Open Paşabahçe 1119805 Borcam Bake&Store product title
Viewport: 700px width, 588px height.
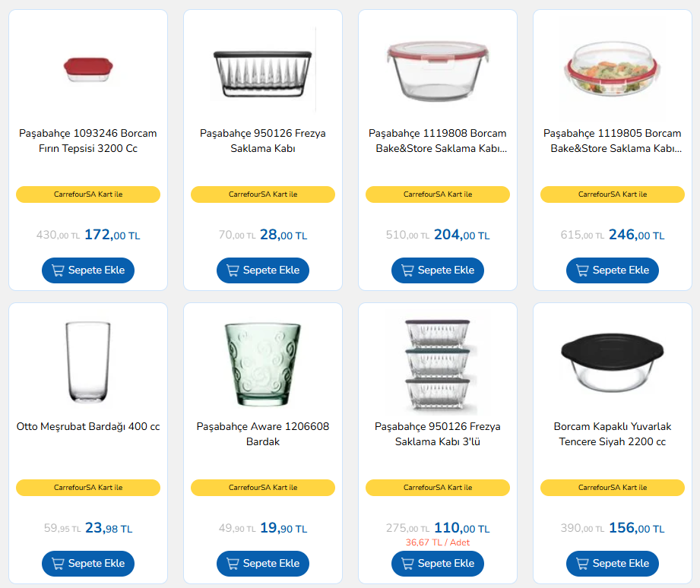[612, 141]
